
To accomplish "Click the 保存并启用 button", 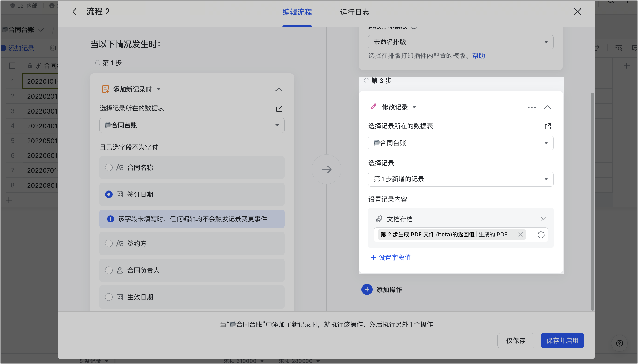I will [562, 341].
